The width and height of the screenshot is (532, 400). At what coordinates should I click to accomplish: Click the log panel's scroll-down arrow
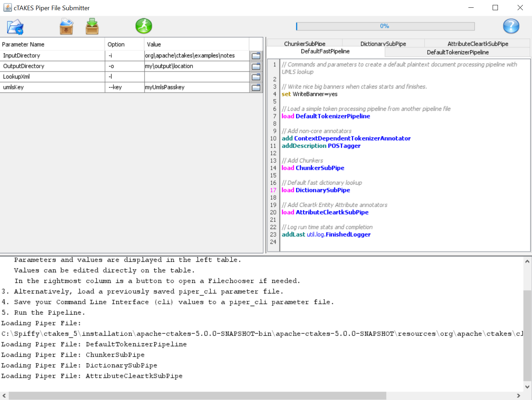tap(527, 386)
